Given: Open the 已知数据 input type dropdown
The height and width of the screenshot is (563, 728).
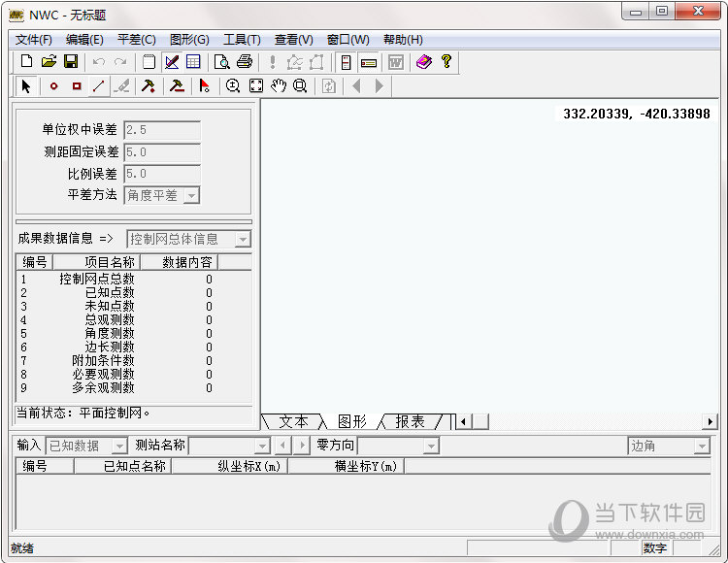Looking at the screenshot, I should [119, 447].
